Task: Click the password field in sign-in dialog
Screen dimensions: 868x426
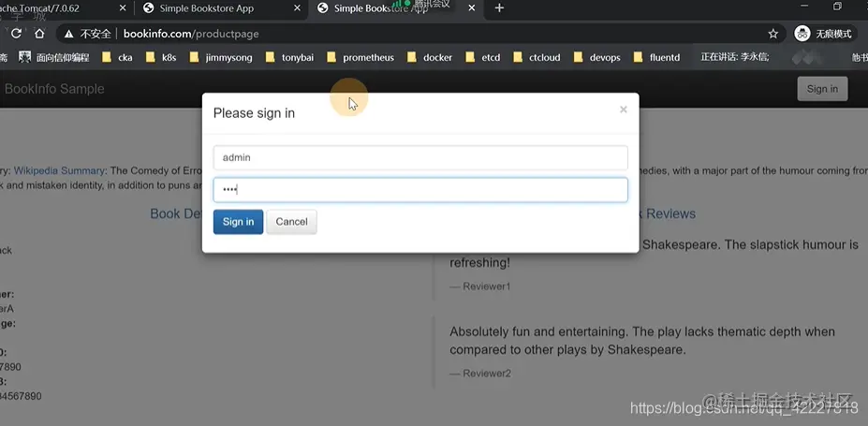Action: point(420,190)
